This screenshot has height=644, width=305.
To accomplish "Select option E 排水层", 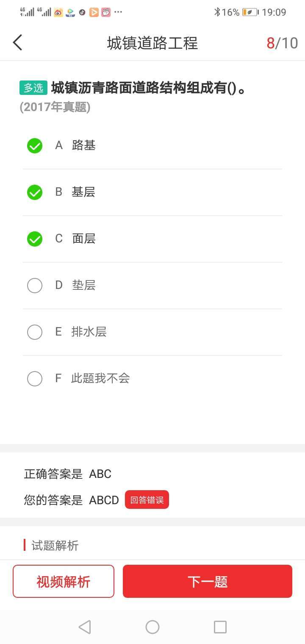I will (35, 332).
